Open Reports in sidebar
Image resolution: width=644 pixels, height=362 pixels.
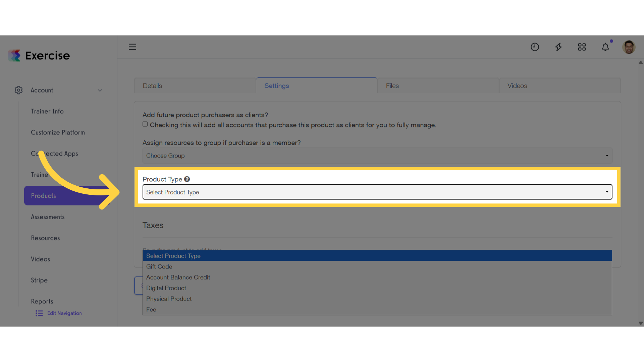tap(42, 301)
